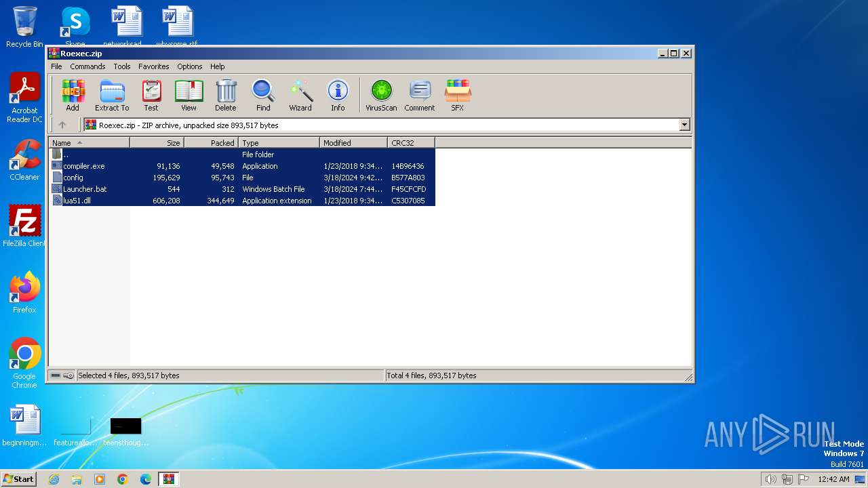
Task: Open Windows Explorer from taskbar
Action: [77, 479]
